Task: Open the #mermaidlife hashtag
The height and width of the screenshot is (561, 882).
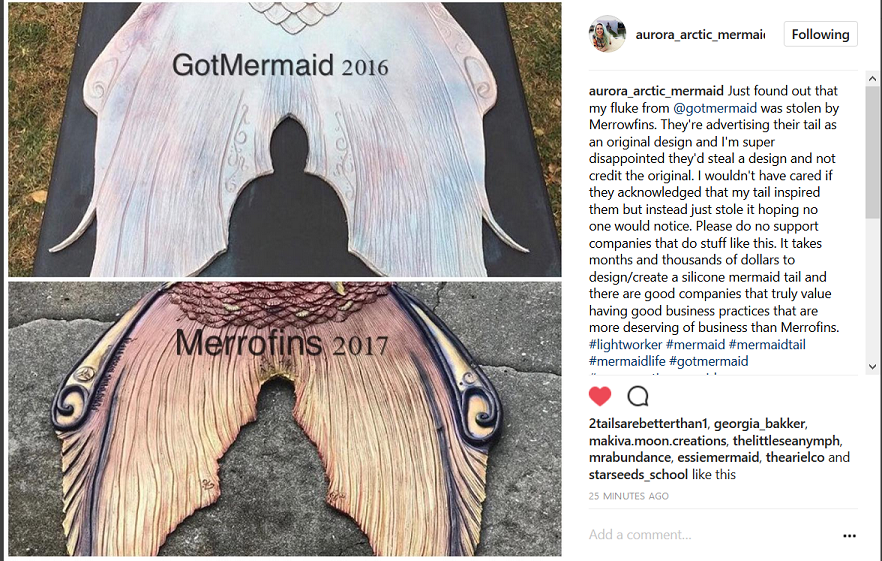Action: click(627, 361)
